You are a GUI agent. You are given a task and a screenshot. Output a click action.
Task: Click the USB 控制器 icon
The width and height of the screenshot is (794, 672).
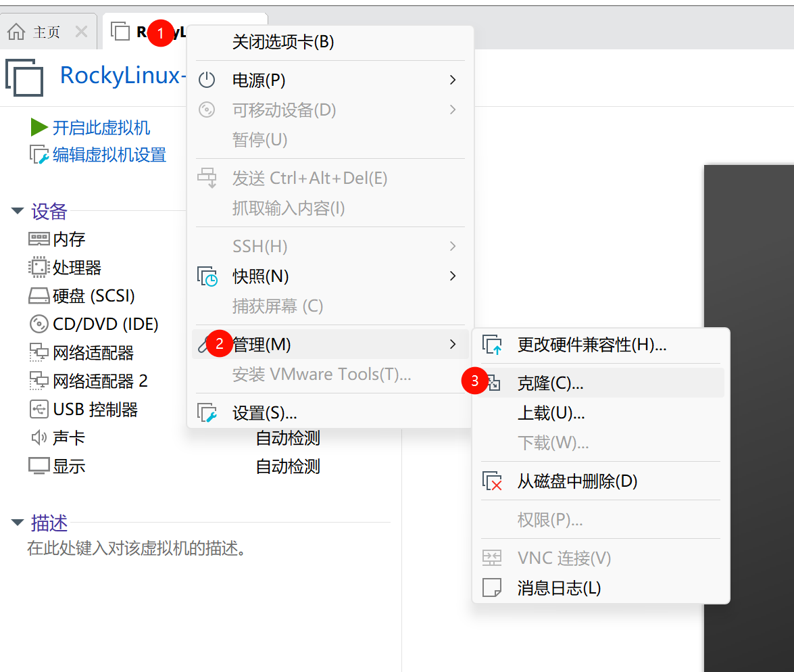click(39, 410)
